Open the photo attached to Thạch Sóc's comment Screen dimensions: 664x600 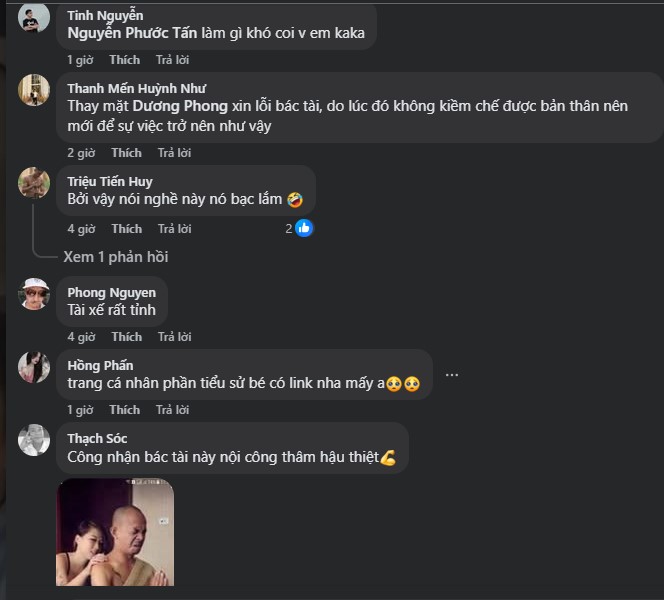point(115,532)
